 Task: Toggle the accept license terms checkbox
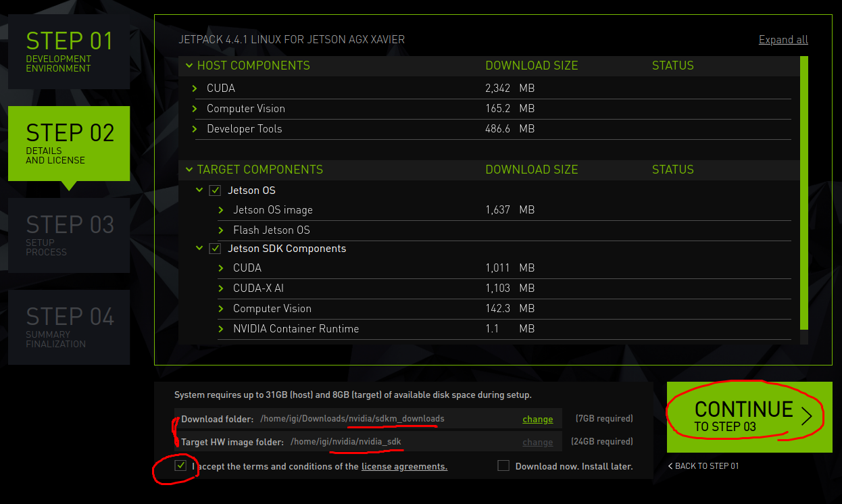pos(180,465)
